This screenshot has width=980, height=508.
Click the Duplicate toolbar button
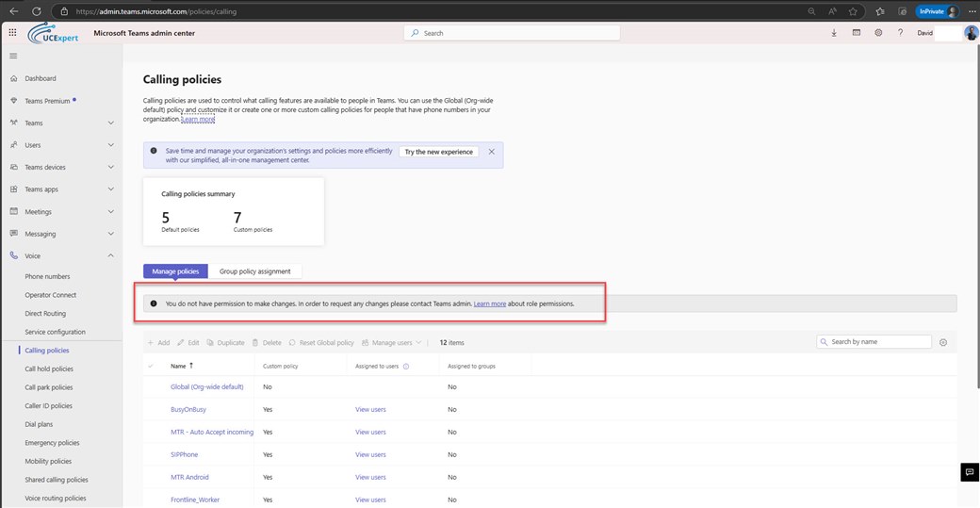pyautogui.click(x=225, y=342)
